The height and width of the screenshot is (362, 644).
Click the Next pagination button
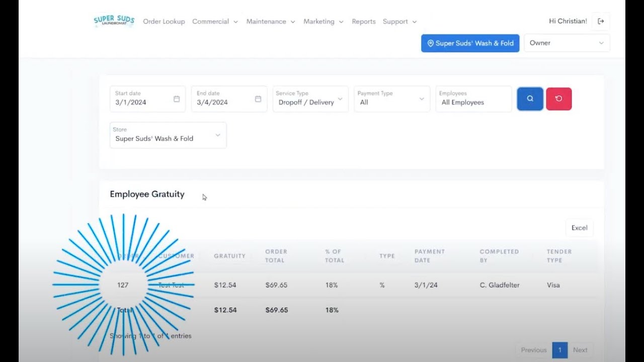click(x=580, y=350)
